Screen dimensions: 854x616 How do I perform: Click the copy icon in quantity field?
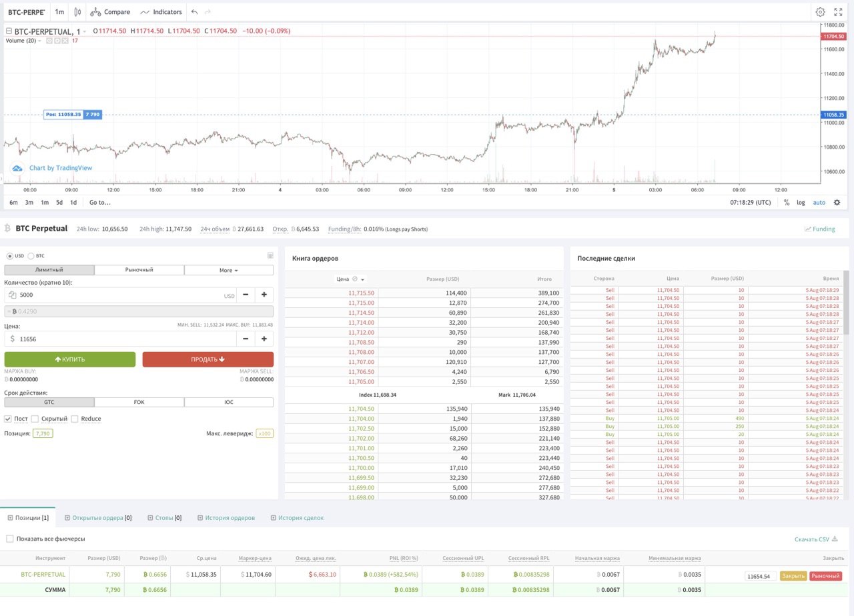click(x=13, y=295)
